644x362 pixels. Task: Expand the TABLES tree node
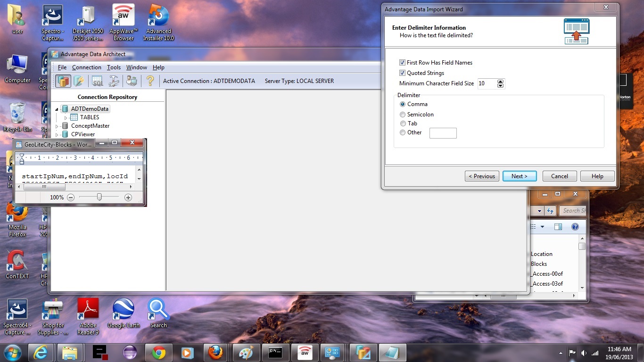tap(66, 117)
